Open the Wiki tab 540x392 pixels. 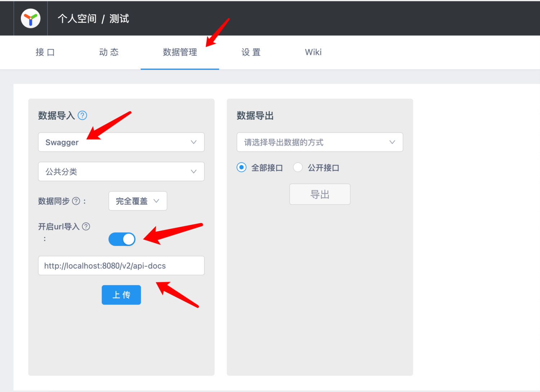pos(313,53)
